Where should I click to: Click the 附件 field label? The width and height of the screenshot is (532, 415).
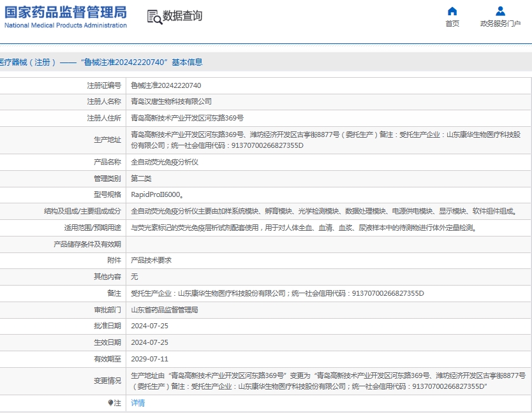114,260
